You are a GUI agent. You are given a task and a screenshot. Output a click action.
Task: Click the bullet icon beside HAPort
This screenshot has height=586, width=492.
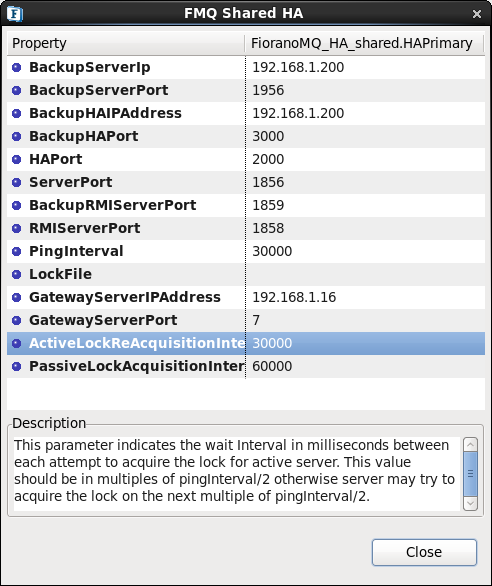pyautogui.click(x=16, y=160)
